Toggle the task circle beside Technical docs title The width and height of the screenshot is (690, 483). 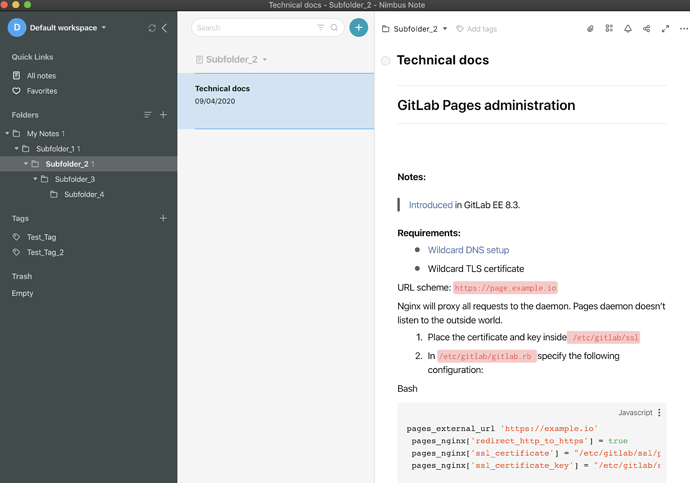pos(385,61)
